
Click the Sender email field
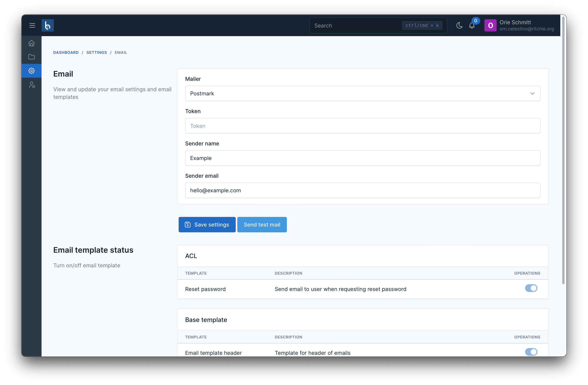pyautogui.click(x=362, y=190)
